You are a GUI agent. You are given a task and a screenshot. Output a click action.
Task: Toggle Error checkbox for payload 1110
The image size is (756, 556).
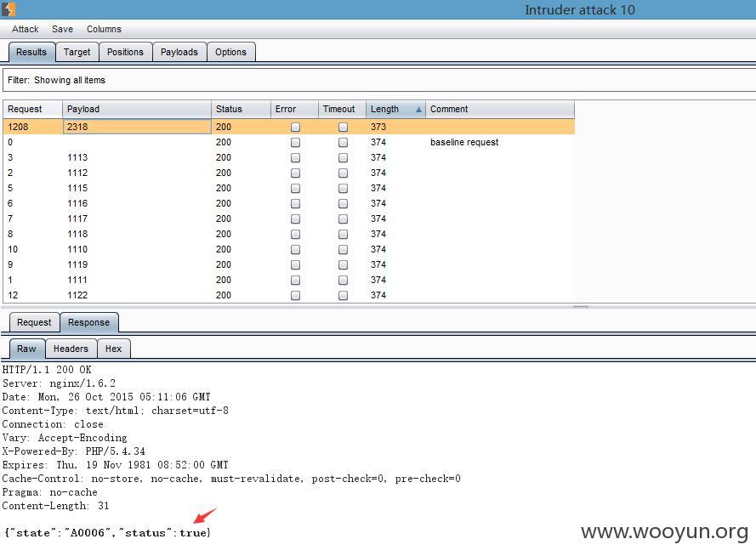coord(296,249)
